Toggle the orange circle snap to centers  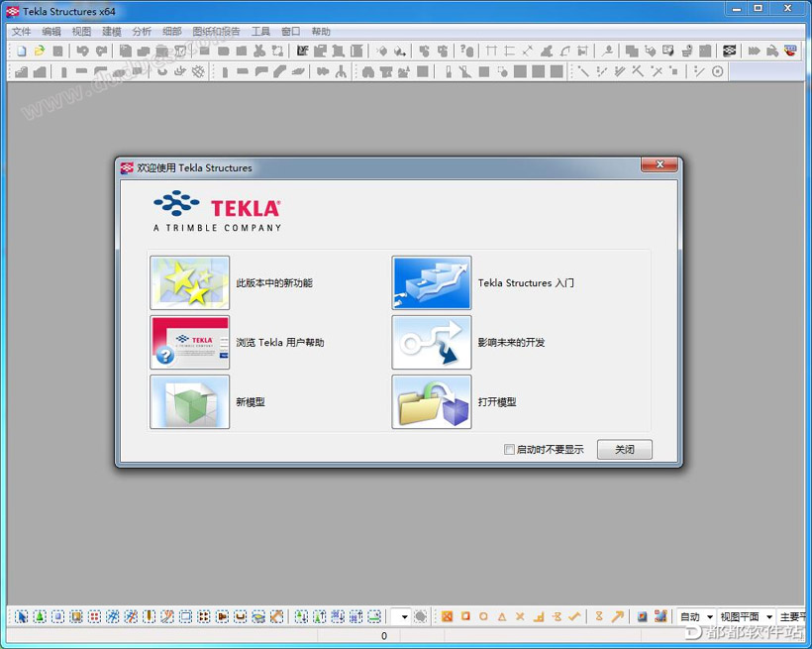[x=483, y=616]
